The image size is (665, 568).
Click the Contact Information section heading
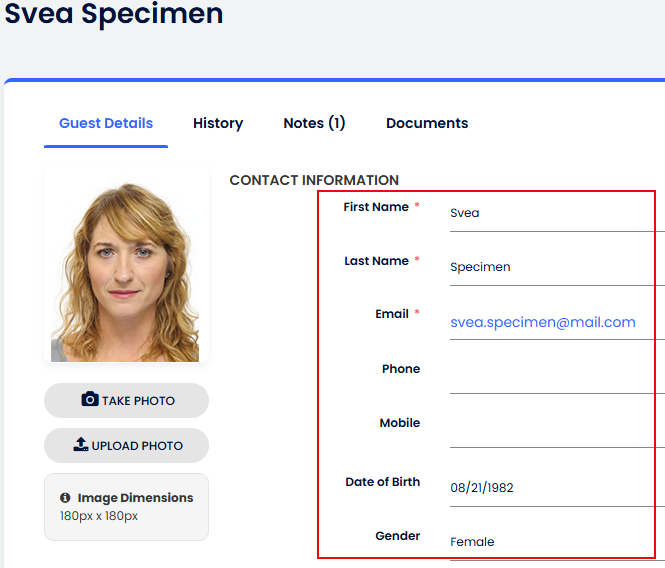tap(314, 180)
